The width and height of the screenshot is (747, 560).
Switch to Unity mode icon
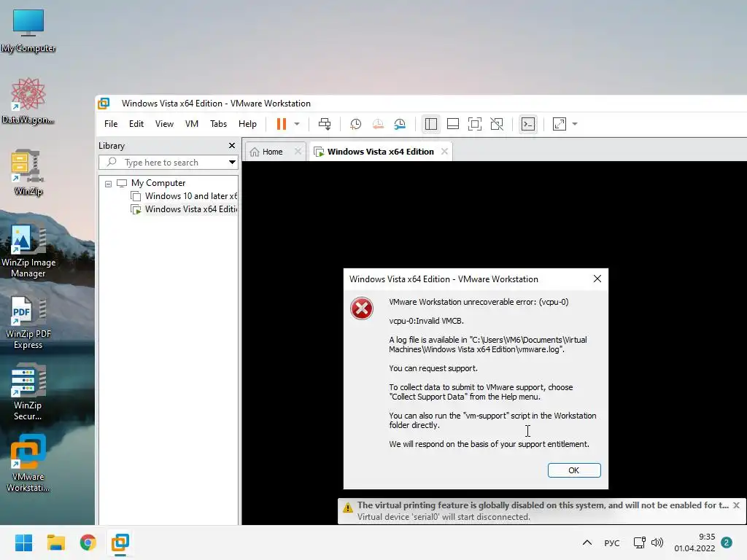(x=496, y=124)
